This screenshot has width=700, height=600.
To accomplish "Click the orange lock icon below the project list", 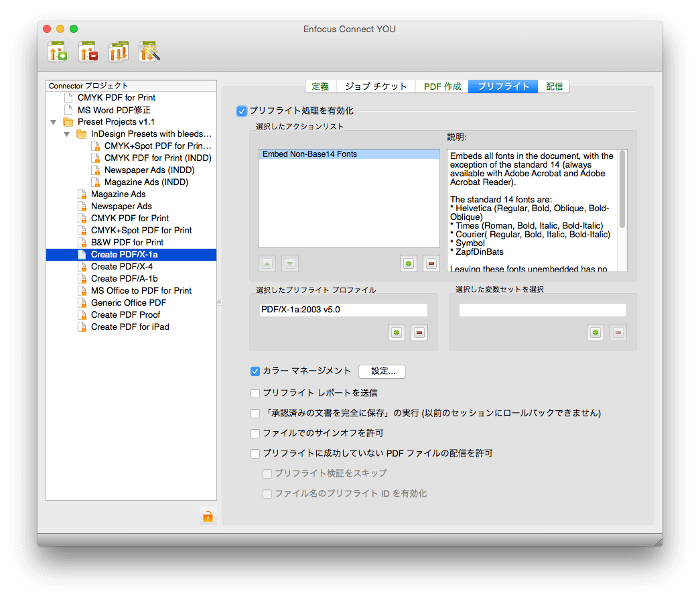I will click(208, 516).
